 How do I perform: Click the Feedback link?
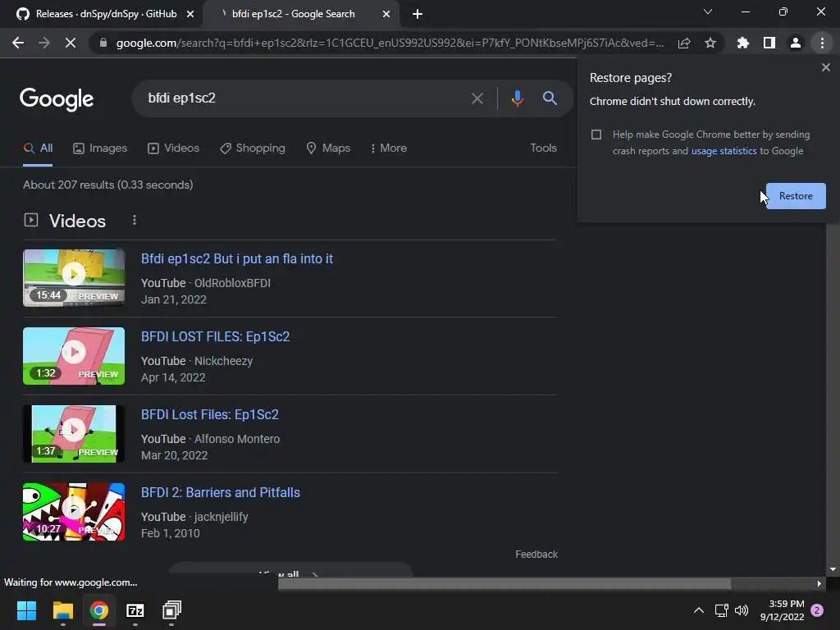[x=536, y=555]
